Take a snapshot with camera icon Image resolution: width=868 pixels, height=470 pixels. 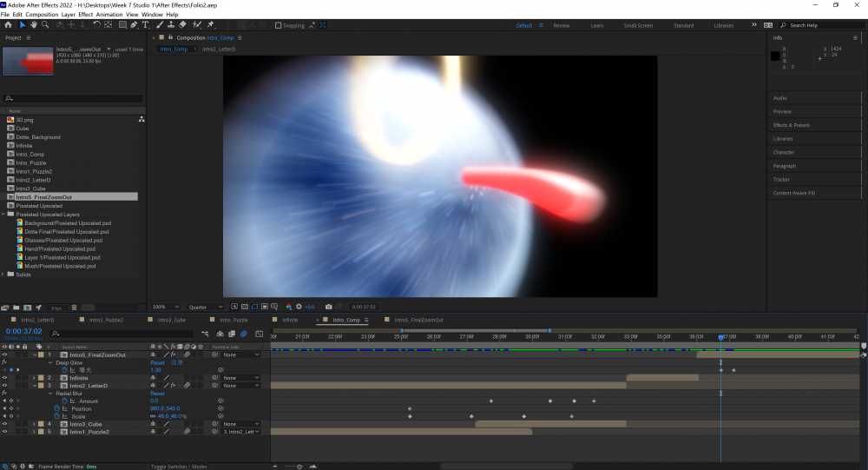(x=328, y=307)
